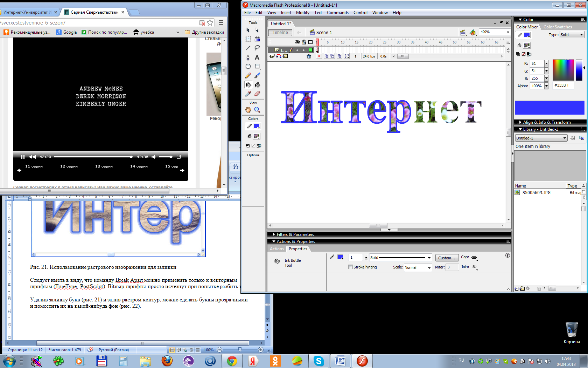Toggle Onion Skin Outlines button

[332, 56]
